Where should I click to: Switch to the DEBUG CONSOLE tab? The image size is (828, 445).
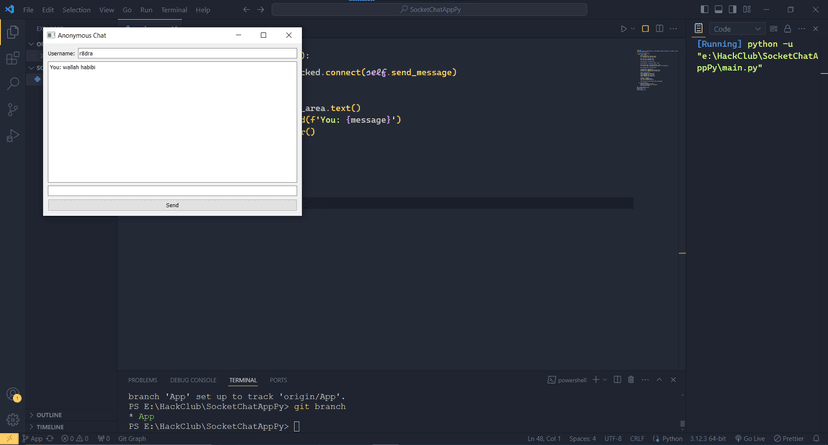coord(193,380)
